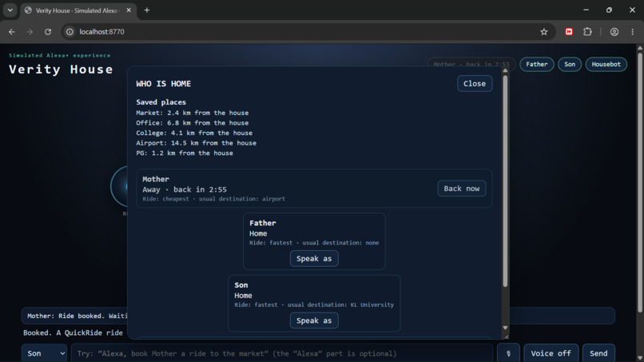This screenshot has width=644, height=362.
Task: Click Mother's 'Ride: cheapest' preference text
Action: tap(165, 199)
